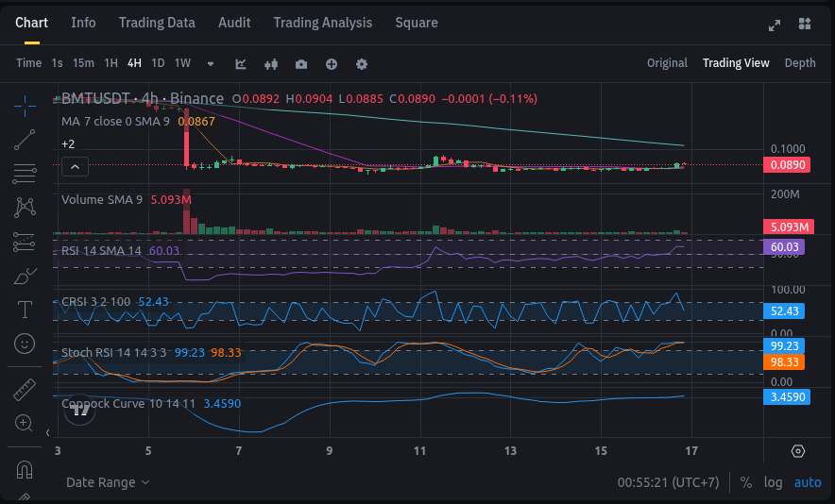Toggle log scale mode
The image size is (835, 504).
click(x=774, y=482)
